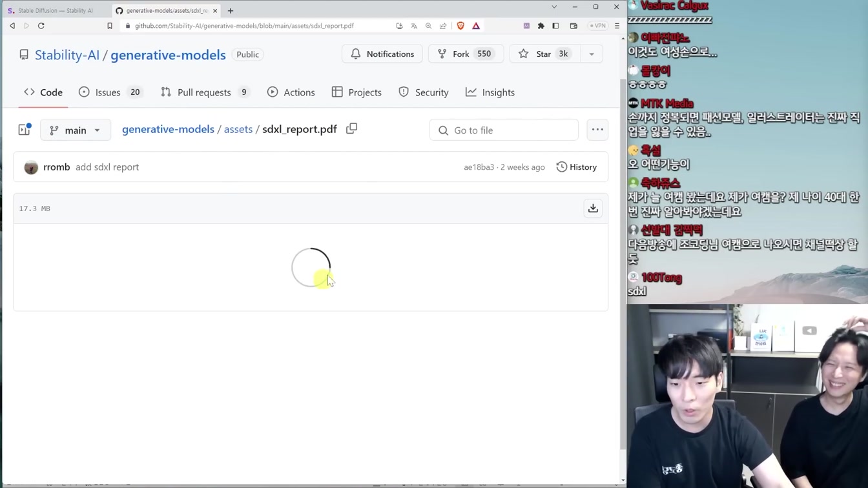Click the purple extension icon in toolbar

point(526,26)
